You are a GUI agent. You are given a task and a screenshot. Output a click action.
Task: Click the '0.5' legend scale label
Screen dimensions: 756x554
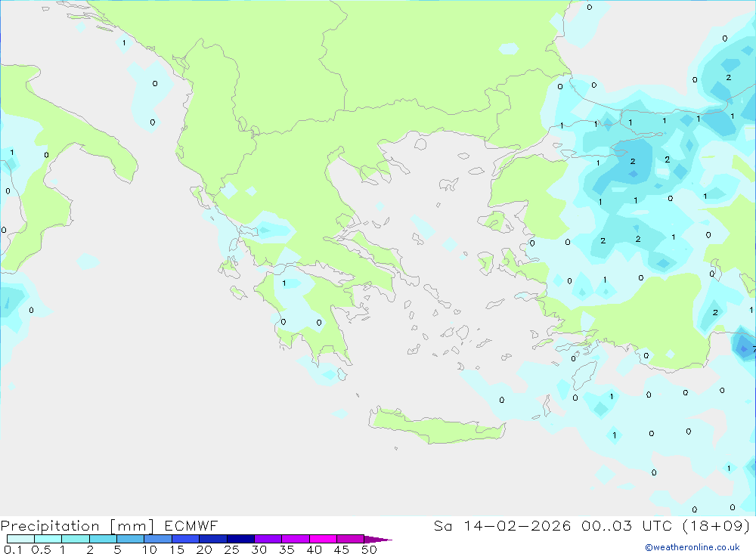click(x=41, y=549)
